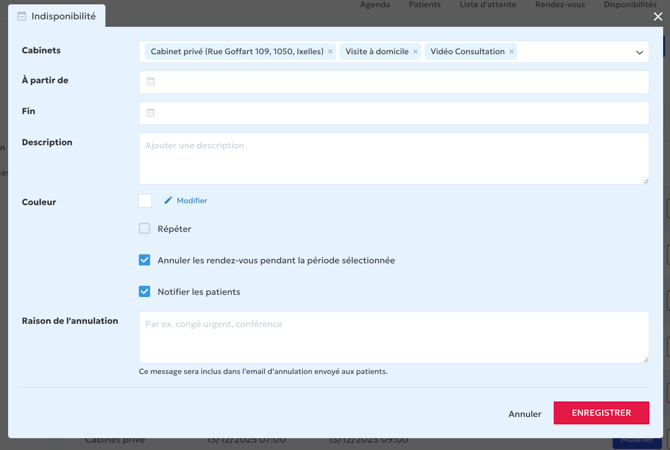670x450 pixels.
Task: Click the Annuler button
Action: click(x=525, y=414)
